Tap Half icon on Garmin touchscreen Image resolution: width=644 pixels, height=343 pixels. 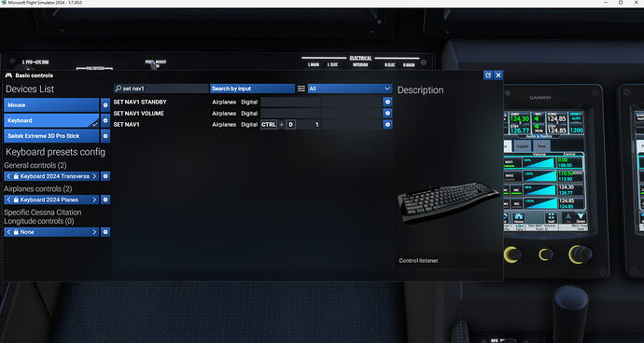[x=552, y=218]
